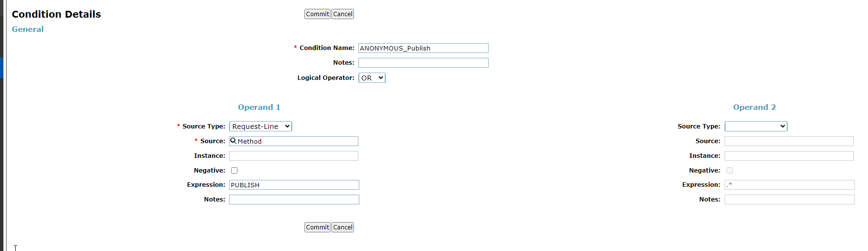Click the Operand 1 Notes field
868x251 pixels.
click(294, 200)
